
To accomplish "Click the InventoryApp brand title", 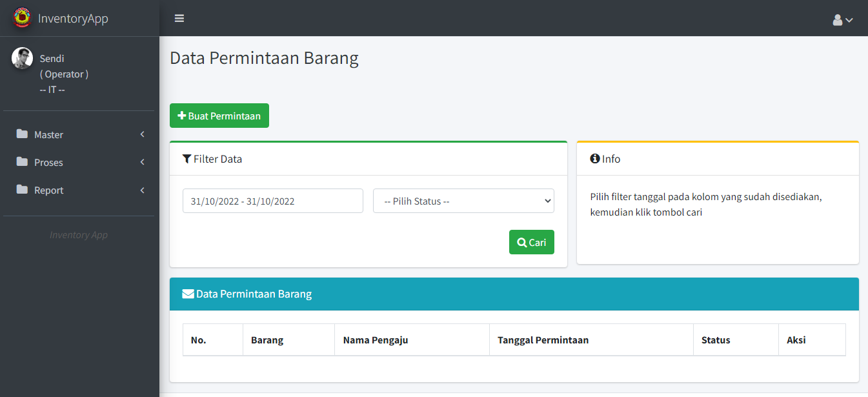I will pyautogui.click(x=73, y=18).
